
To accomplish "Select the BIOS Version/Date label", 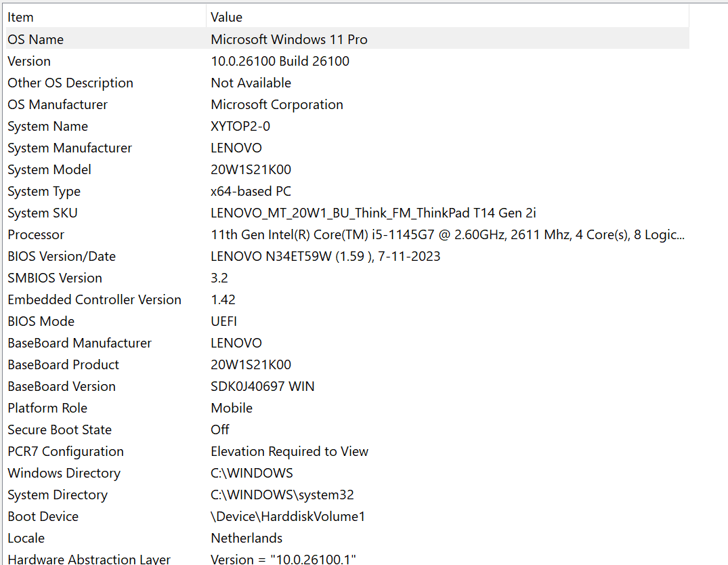I will [62, 257].
